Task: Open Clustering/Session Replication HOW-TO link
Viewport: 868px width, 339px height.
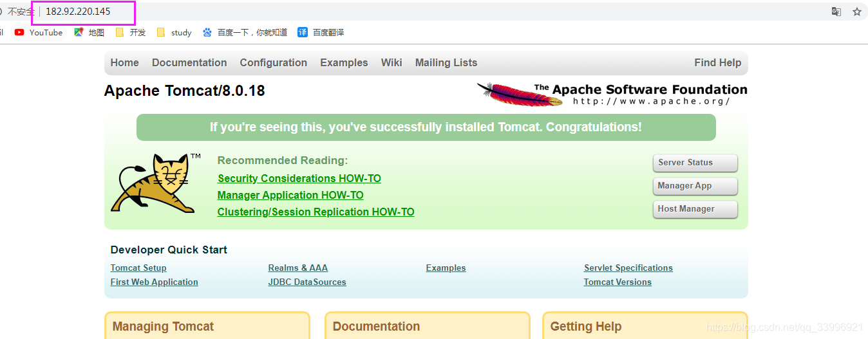Action: coord(316,212)
